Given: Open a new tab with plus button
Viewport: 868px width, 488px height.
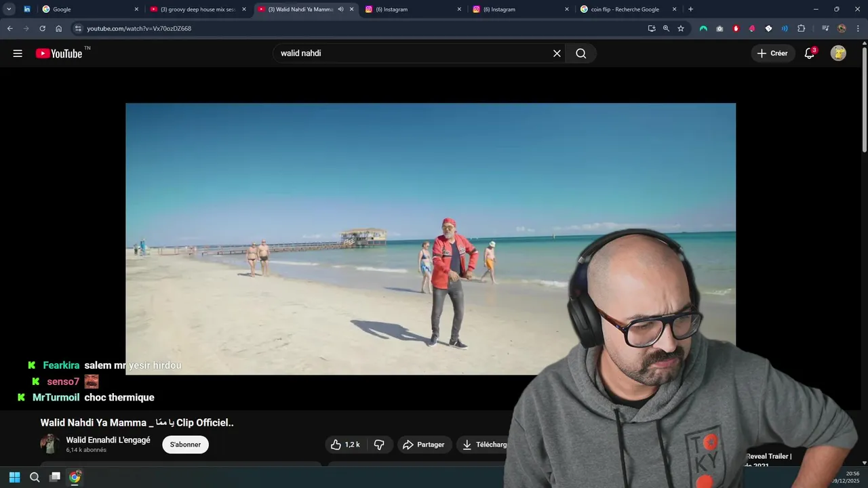Looking at the screenshot, I should [x=690, y=9].
